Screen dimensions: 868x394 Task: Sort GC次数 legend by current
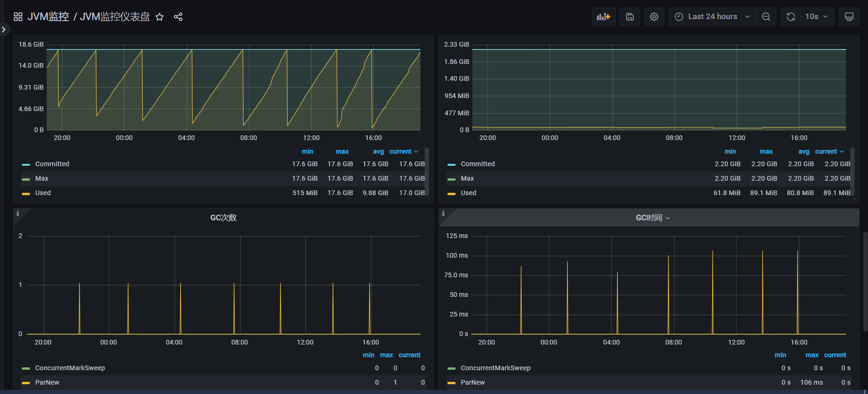[409, 355]
